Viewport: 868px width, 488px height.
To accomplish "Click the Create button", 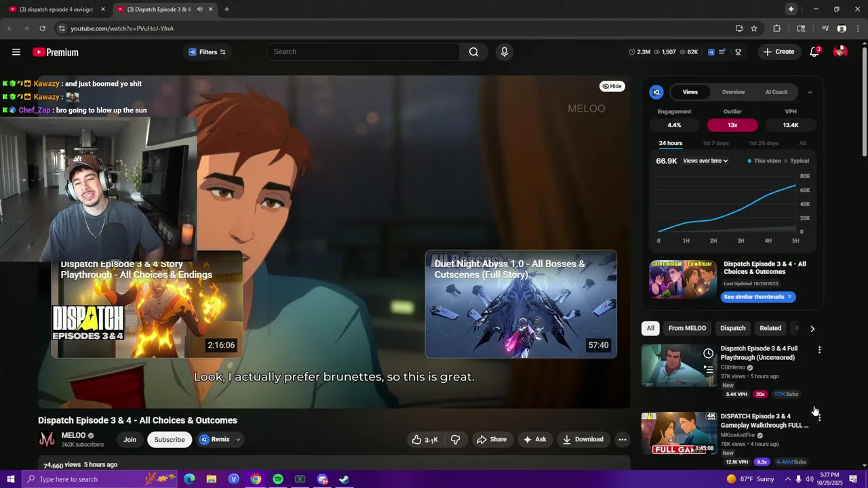I will [778, 52].
